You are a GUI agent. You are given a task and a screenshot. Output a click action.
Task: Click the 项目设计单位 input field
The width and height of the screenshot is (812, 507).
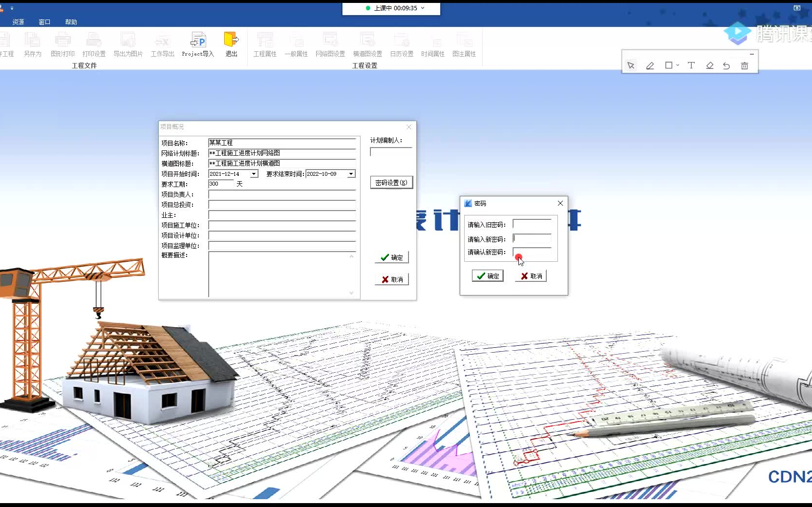coord(282,235)
